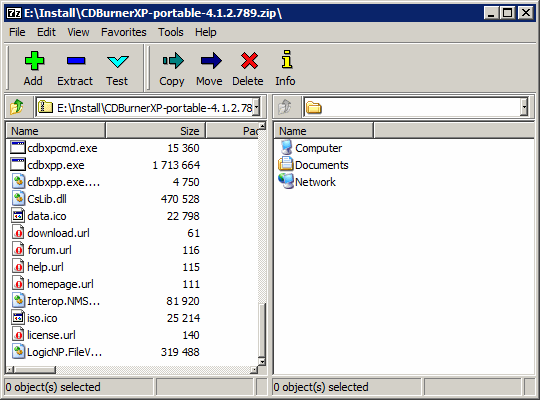Screen dimensions: 540x400
Task: Sort right panel by Name column
Action: point(324,131)
